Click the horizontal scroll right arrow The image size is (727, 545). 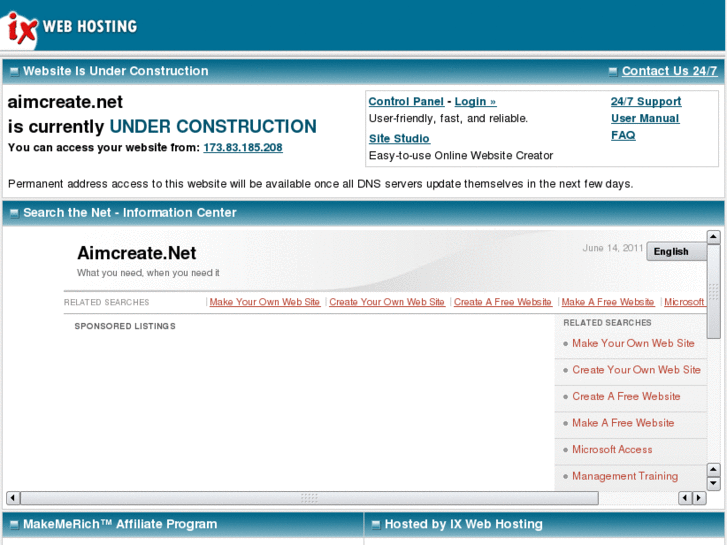point(699,498)
